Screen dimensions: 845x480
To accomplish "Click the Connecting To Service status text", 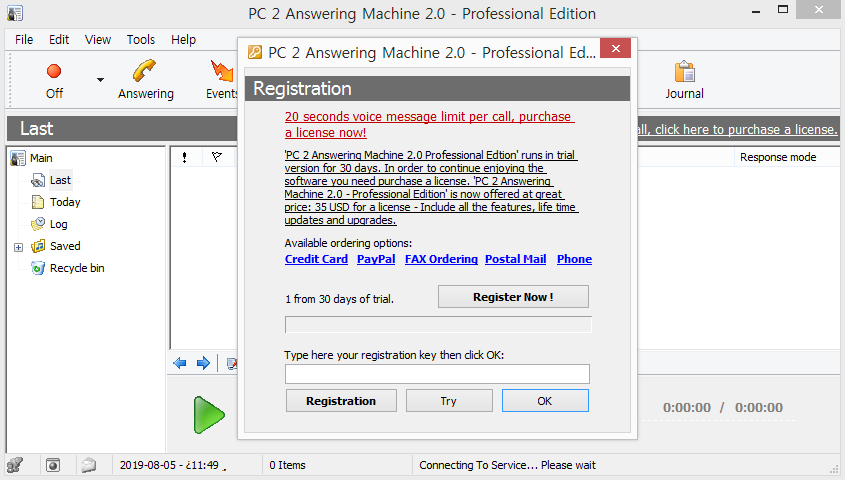I will 507,465.
